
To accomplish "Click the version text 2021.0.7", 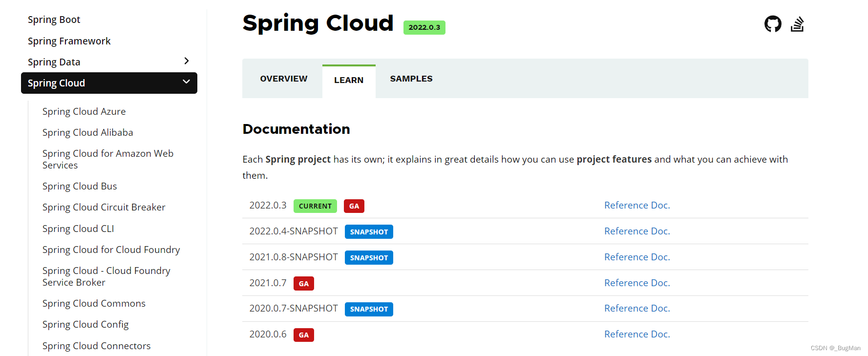I will tap(268, 283).
